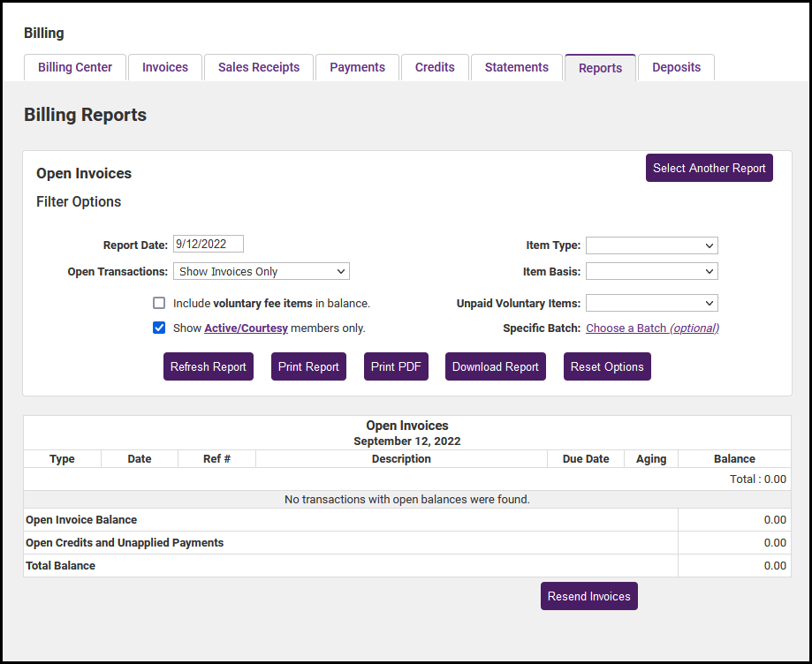This screenshot has width=812, height=664.
Task: Open the Payments tab
Action: click(357, 68)
